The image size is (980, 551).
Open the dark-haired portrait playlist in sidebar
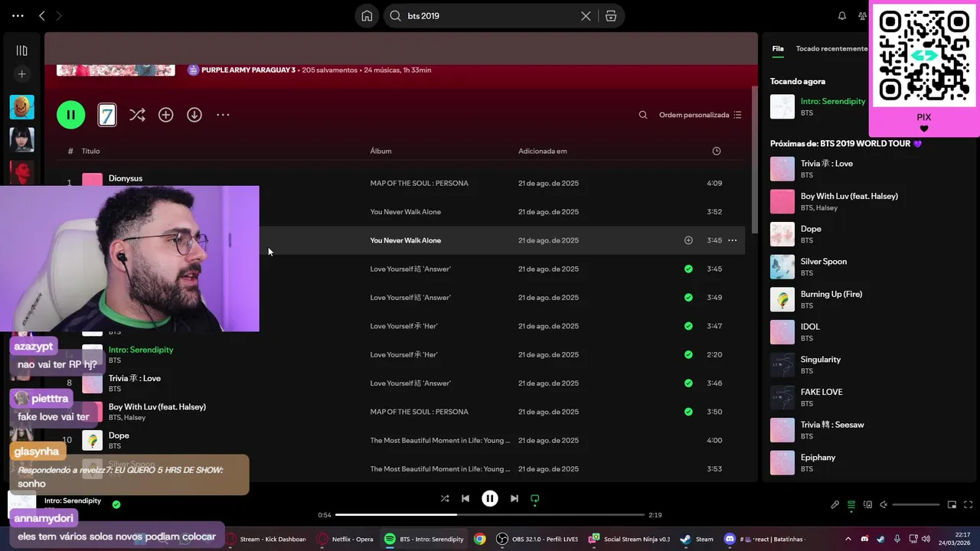[21, 140]
